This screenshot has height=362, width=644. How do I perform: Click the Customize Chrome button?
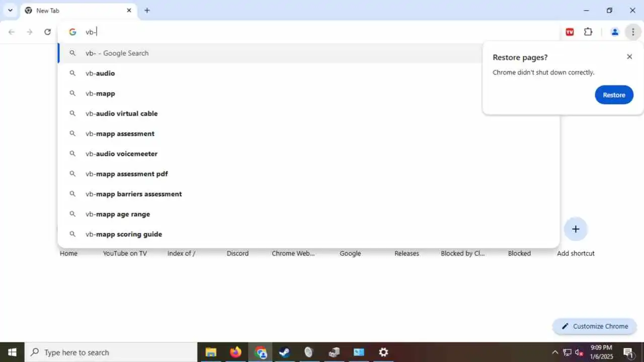(x=595, y=326)
